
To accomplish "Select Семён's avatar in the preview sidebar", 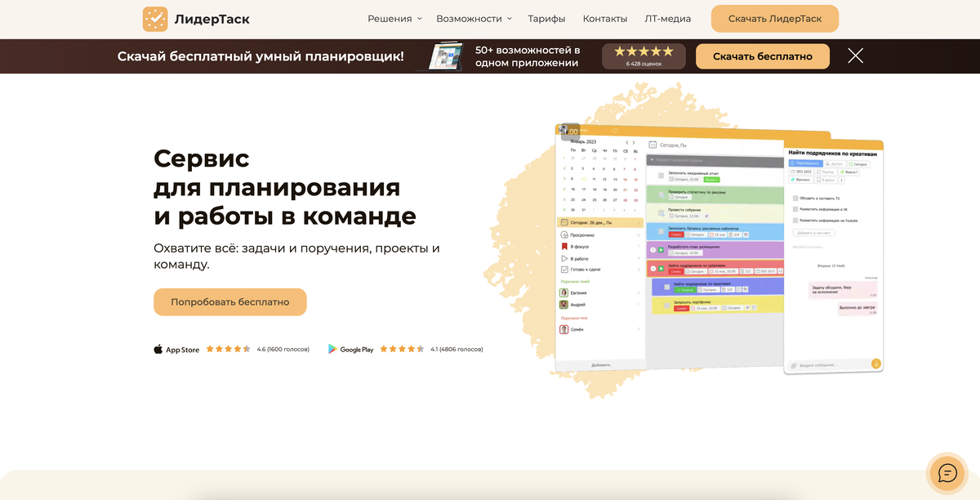I will coord(563,329).
